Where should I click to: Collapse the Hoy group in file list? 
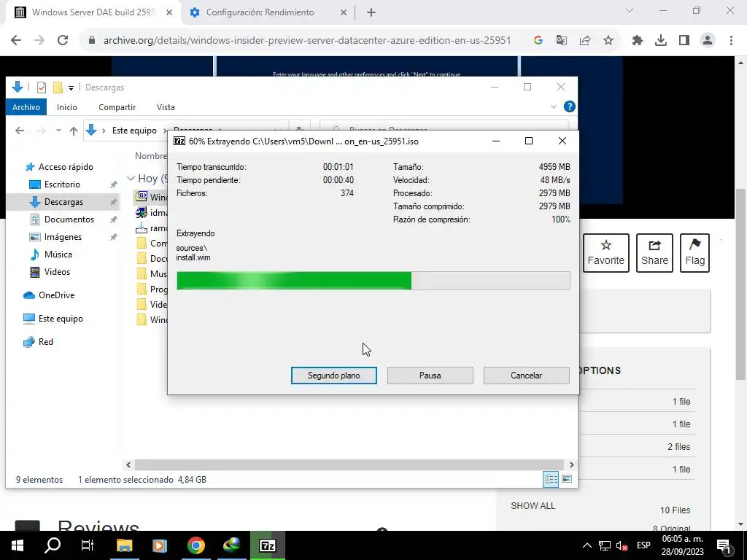pos(131,179)
